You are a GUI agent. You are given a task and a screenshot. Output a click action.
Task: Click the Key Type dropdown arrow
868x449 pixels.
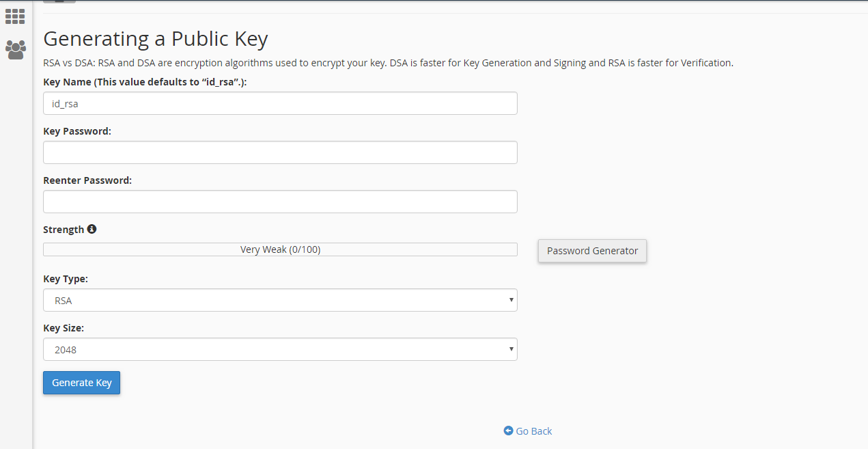(x=511, y=300)
